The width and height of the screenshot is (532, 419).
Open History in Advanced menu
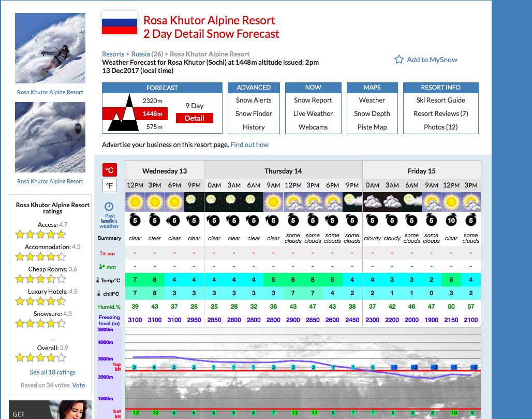pyautogui.click(x=254, y=127)
